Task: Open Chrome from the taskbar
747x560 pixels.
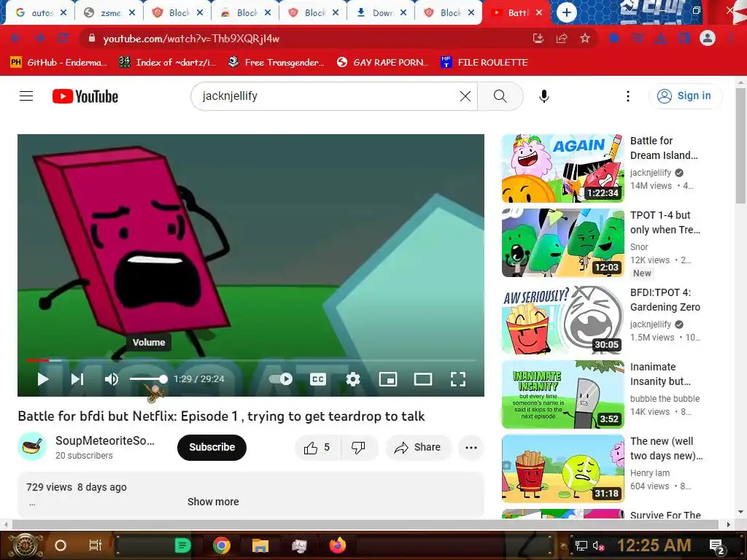Action: click(222, 545)
